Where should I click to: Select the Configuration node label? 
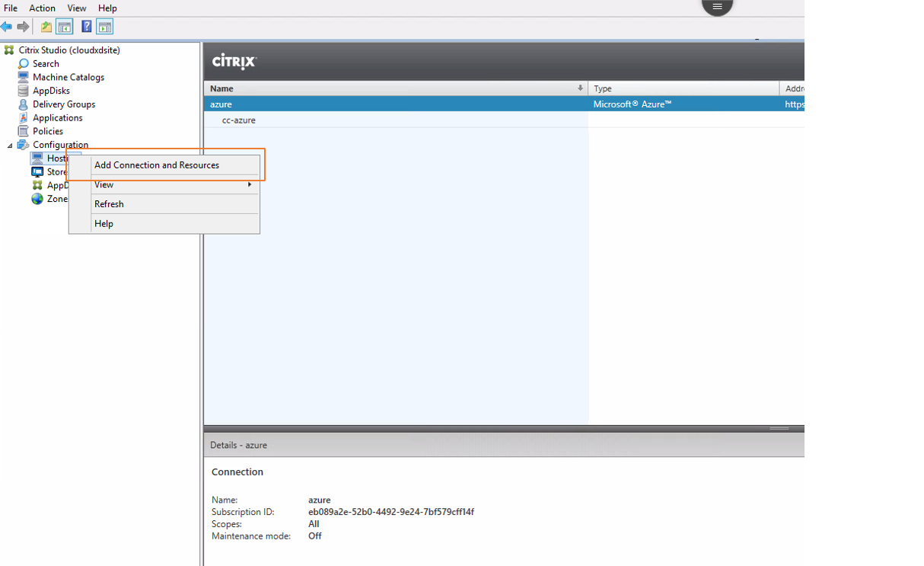[x=60, y=145]
